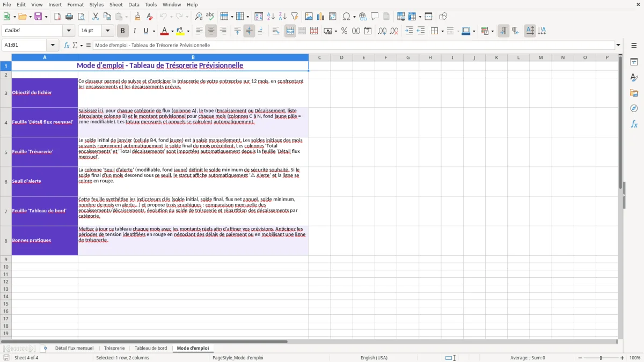644x362 pixels.
Task: Open Background Color dropdown arrow
Action: pyautogui.click(x=188, y=31)
